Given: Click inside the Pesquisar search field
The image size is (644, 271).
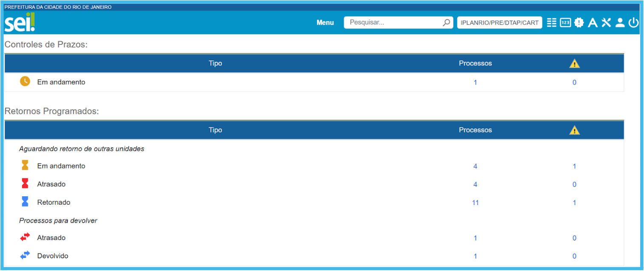Looking at the screenshot, I should point(393,23).
